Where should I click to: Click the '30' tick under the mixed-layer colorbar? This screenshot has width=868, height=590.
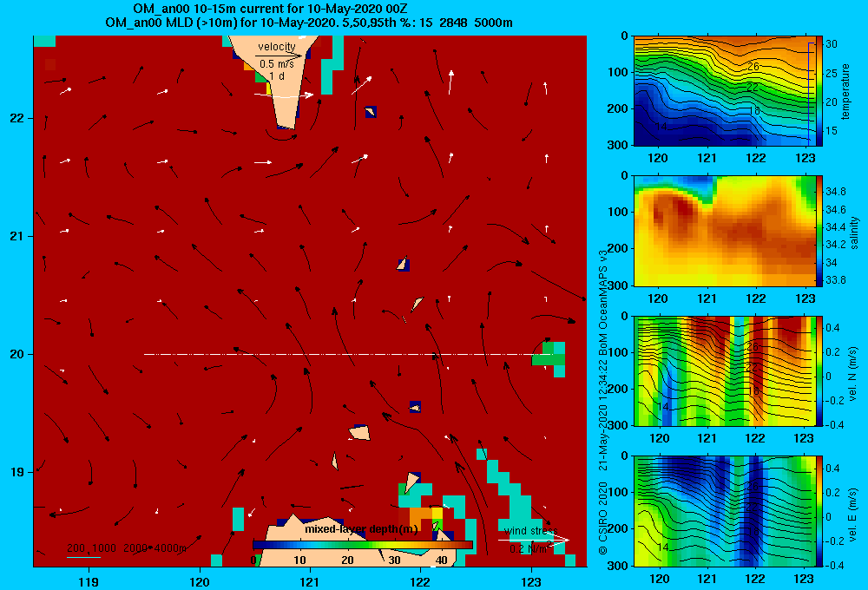(x=394, y=560)
